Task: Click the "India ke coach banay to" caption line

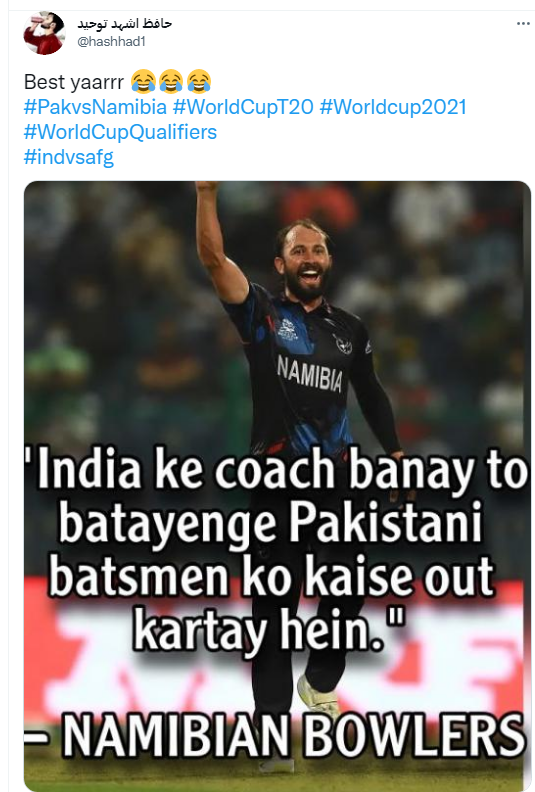Action: [x=277, y=469]
